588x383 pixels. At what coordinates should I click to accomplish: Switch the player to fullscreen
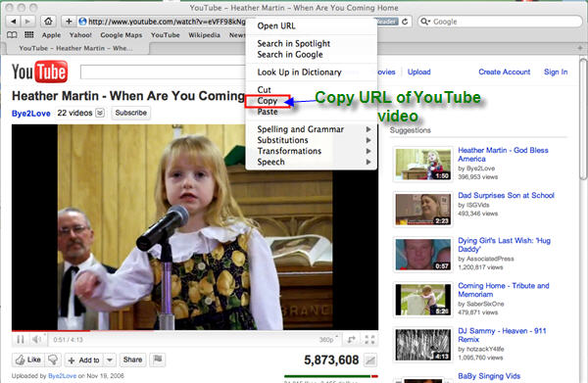369,340
